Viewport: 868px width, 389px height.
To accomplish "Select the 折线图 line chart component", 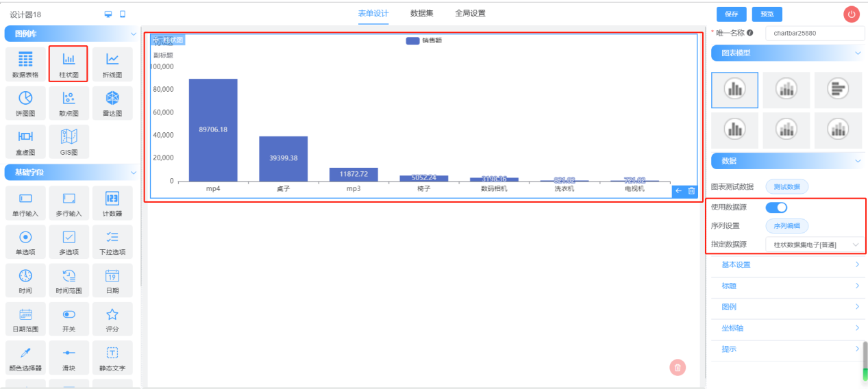I will click(x=112, y=64).
